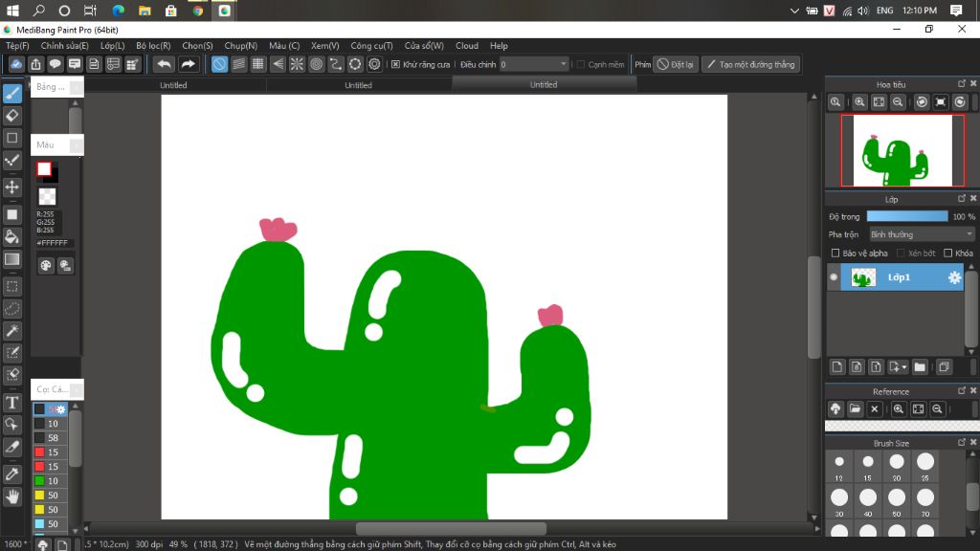The width and height of the screenshot is (980, 551).
Task: Open the Điều chỉnh correction dropdown
Action: pos(534,64)
